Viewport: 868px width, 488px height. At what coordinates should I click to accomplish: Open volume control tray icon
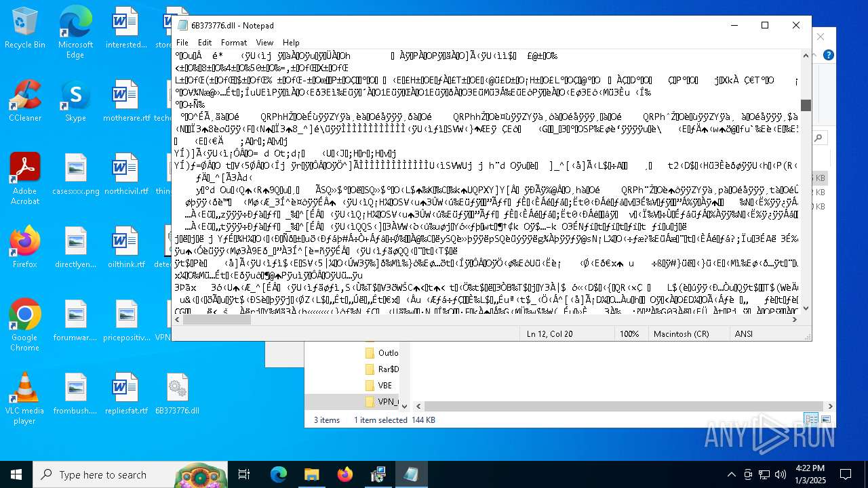click(x=781, y=474)
